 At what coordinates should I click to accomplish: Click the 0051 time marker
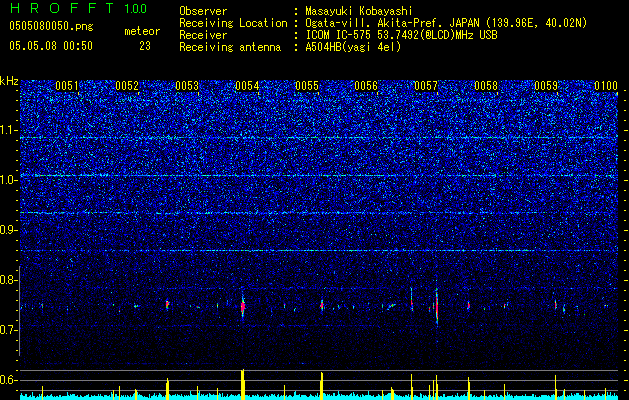[x=67, y=86]
